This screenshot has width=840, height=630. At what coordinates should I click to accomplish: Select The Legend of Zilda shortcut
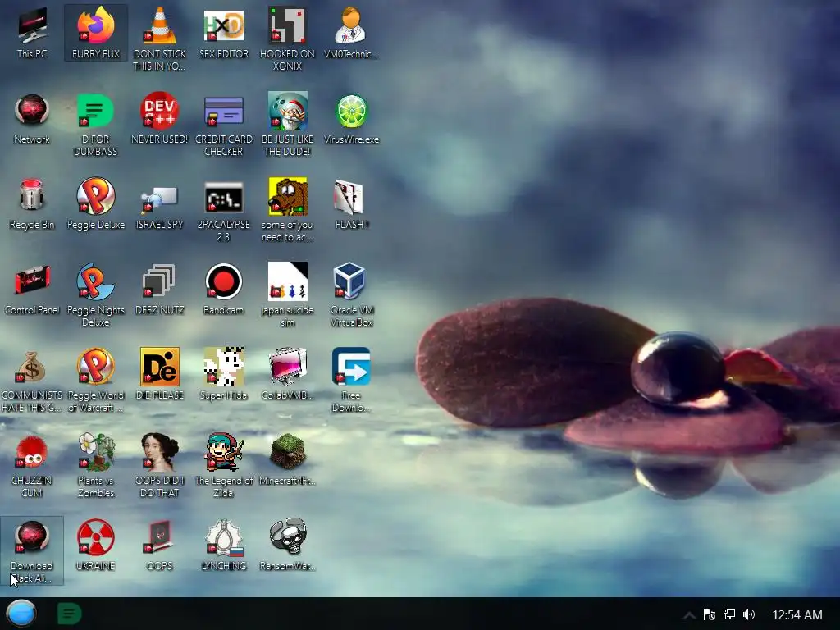click(x=223, y=465)
